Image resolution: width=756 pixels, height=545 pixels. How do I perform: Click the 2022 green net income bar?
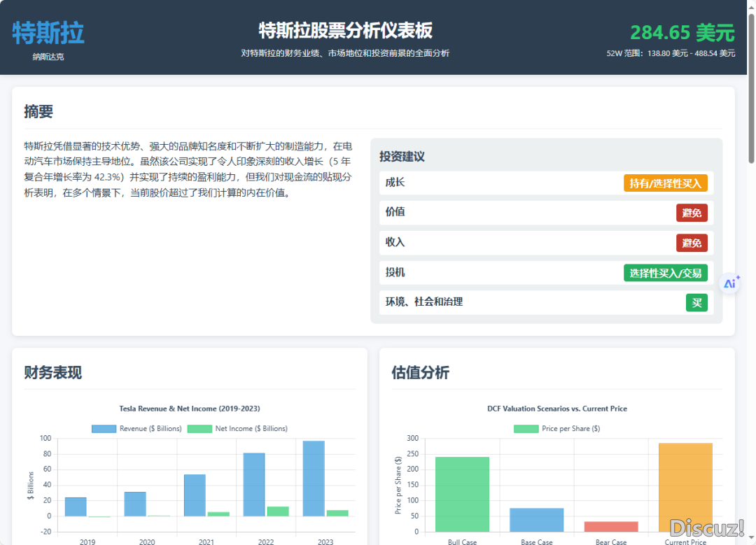(x=278, y=511)
